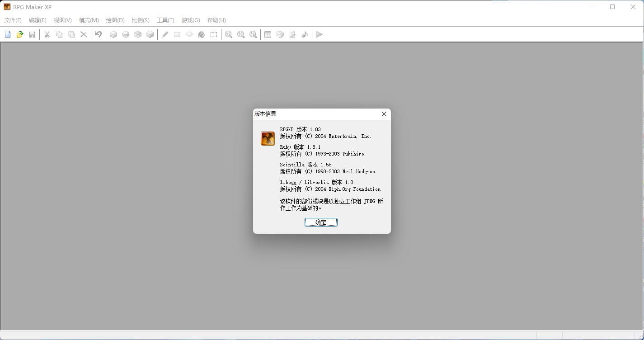Screen dimensions: 644x340
Task: Click the 'Scintilla 版本 1.58' text
Action: 306,165
